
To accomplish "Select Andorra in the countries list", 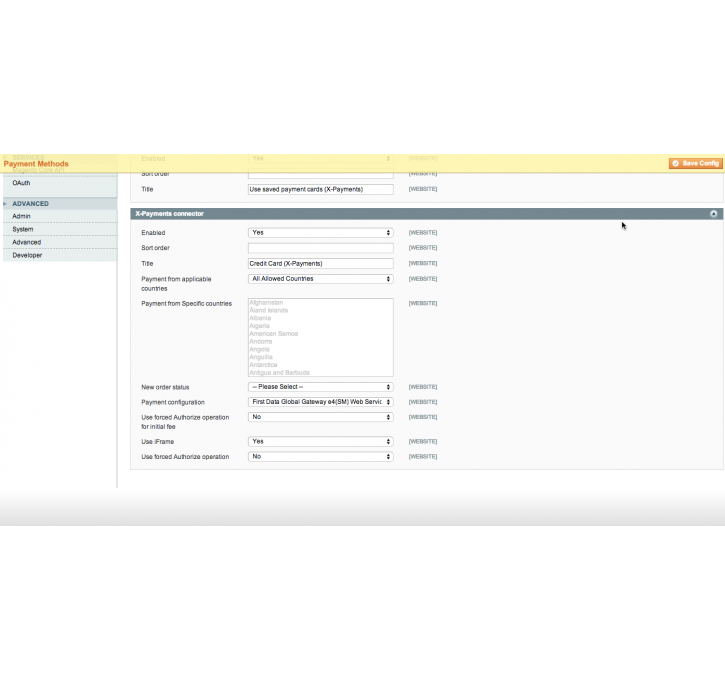I will [261, 342].
